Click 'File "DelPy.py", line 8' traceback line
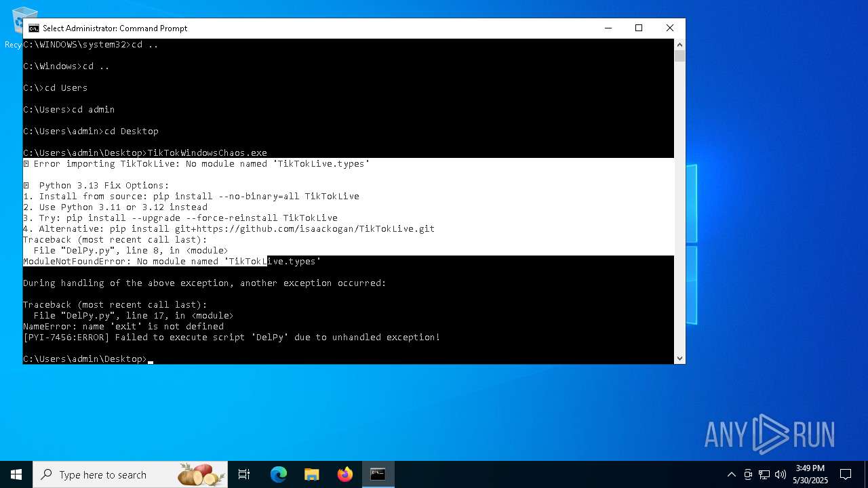 [131, 250]
